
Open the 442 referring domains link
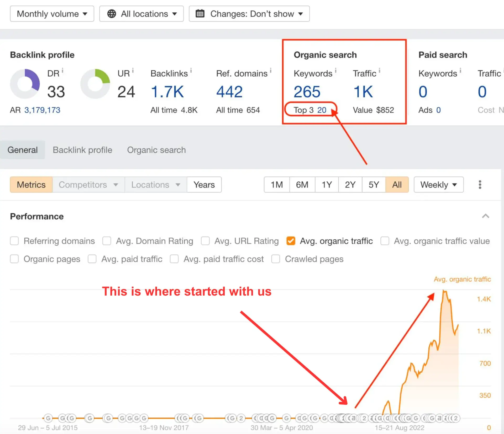(229, 92)
